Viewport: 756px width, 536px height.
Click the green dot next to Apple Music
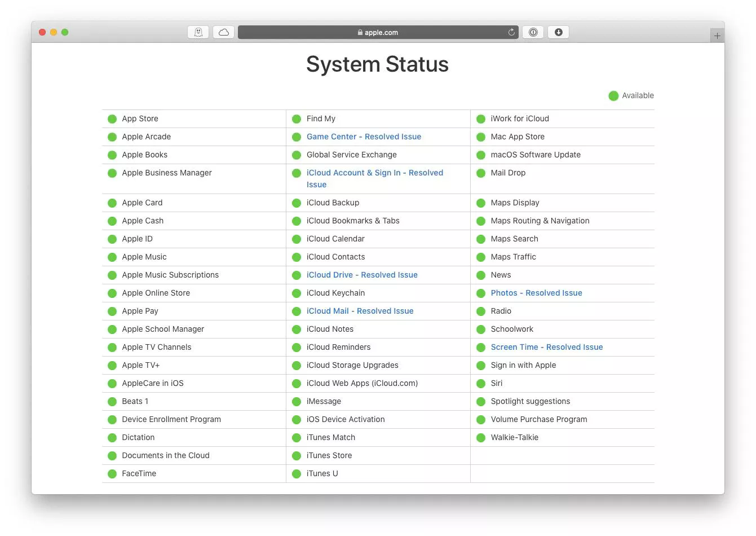coord(112,257)
